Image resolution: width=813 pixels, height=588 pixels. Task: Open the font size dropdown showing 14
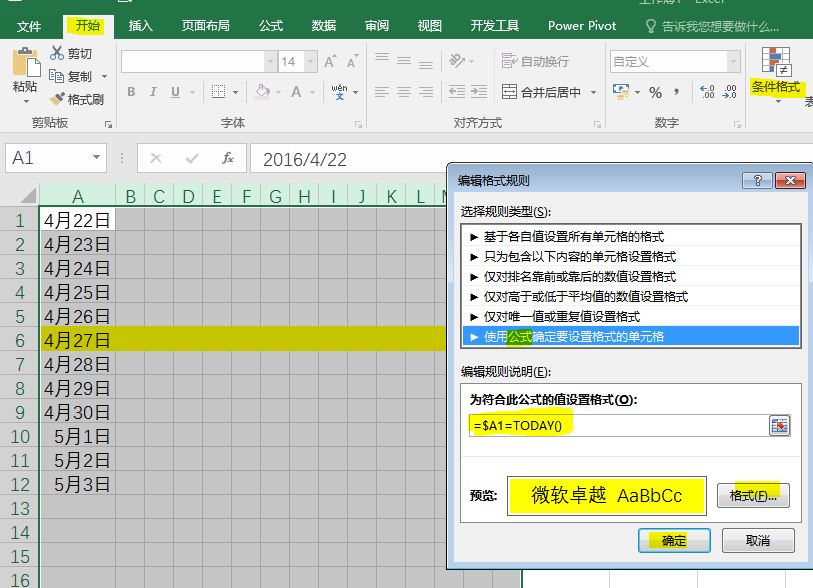click(x=311, y=62)
